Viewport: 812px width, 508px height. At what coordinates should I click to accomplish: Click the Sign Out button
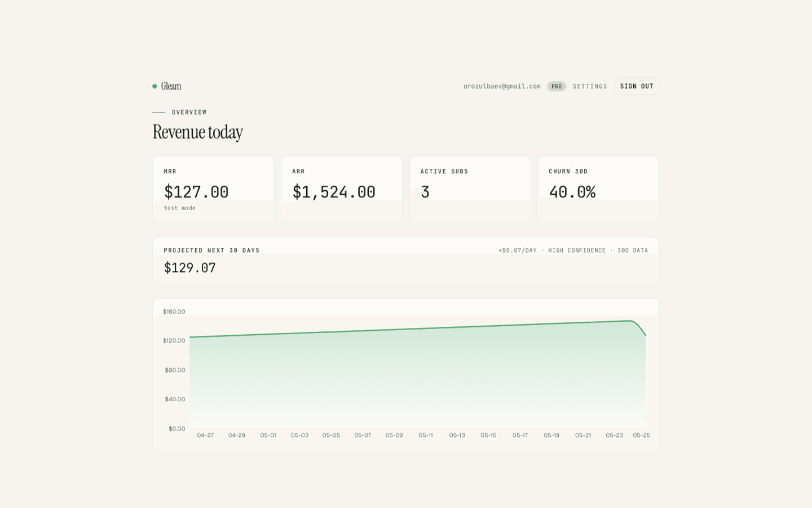[637, 86]
